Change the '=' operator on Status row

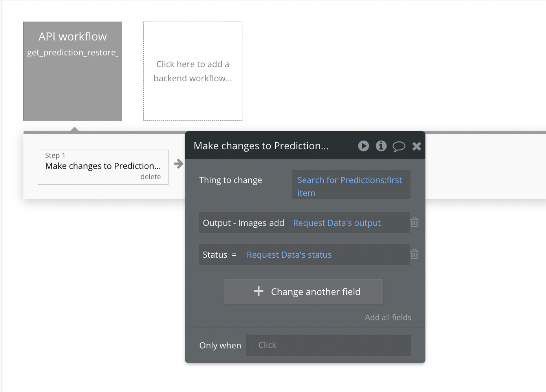pyautogui.click(x=234, y=255)
